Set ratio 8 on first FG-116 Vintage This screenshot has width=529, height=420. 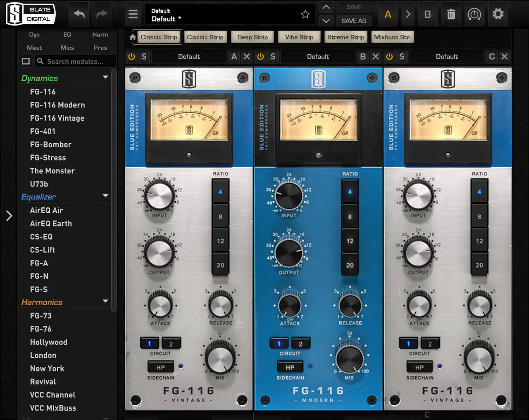(220, 216)
